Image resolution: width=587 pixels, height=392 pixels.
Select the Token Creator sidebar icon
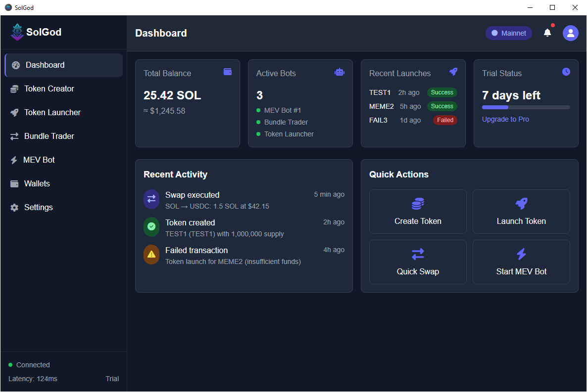pos(14,88)
